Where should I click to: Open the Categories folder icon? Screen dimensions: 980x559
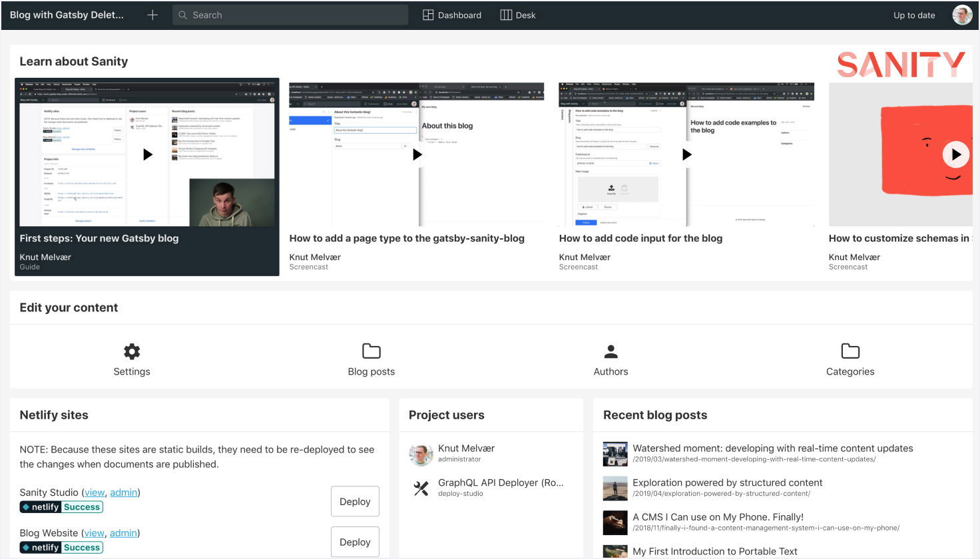pyautogui.click(x=850, y=351)
